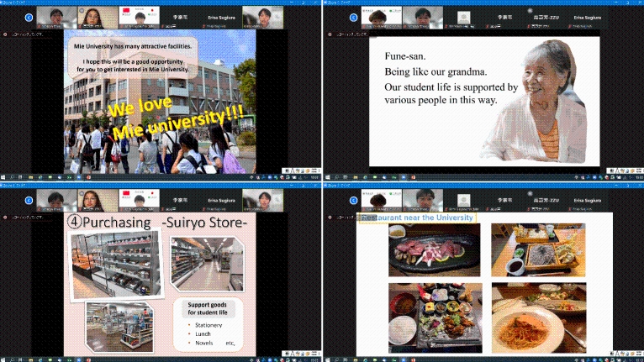Image resolution: width=644 pixels, height=362 pixels.
Task: Select 李豪军 participant tile in bottom-right Zoom window
Action: pos(504,200)
